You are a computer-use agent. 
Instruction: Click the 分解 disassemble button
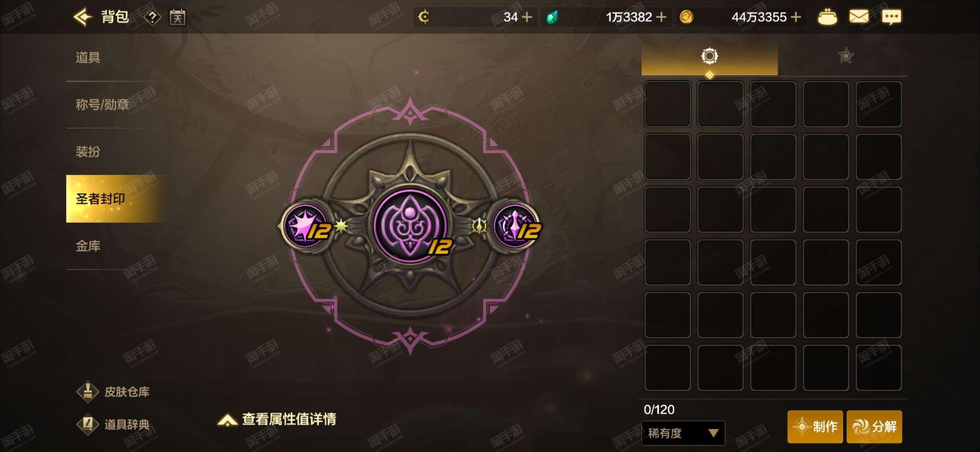874,426
